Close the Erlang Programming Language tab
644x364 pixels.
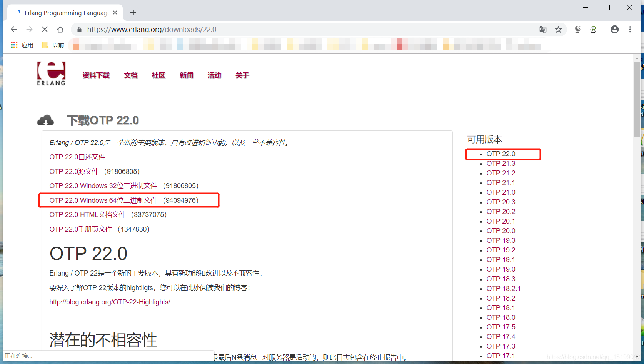[115, 13]
